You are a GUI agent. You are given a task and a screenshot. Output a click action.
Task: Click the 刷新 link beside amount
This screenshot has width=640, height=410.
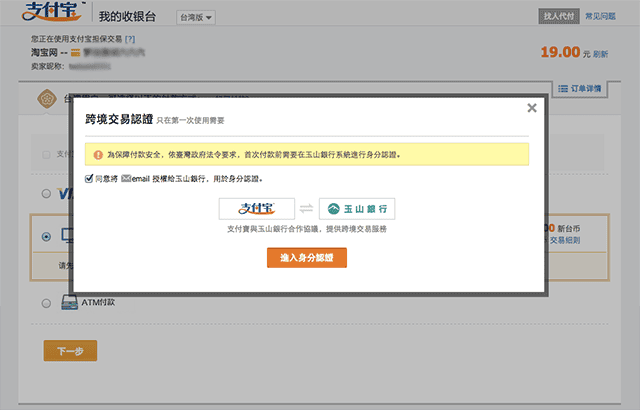(600, 54)
